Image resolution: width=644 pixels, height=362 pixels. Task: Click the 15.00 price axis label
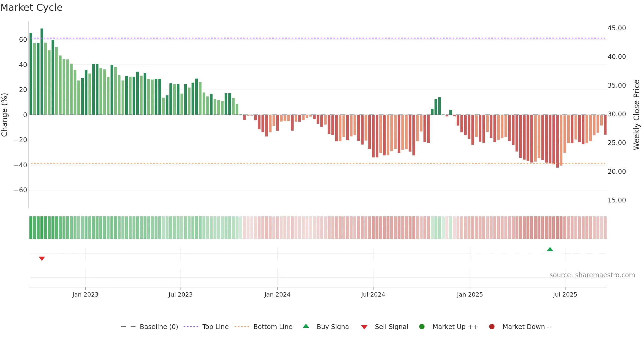click(617, 200)
